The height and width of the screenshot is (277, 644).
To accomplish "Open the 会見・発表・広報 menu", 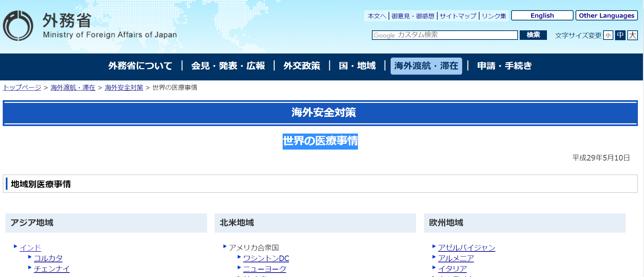I will click(228, 66).
